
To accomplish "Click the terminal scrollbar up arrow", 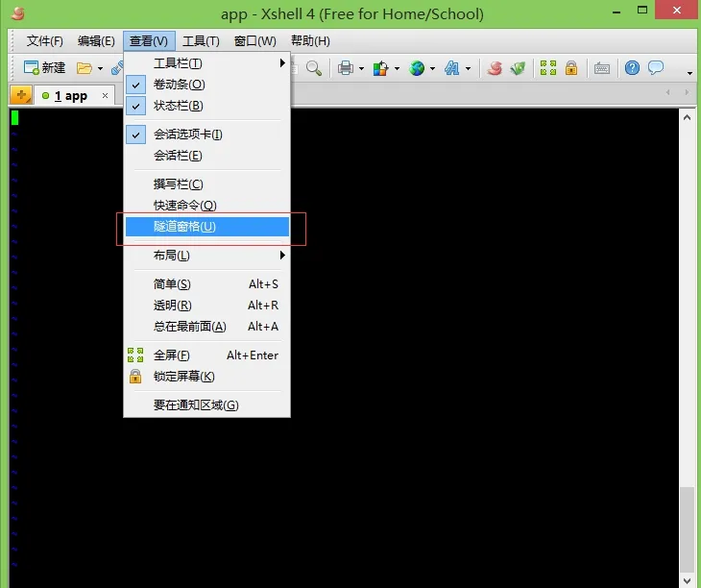I will 688,117.
